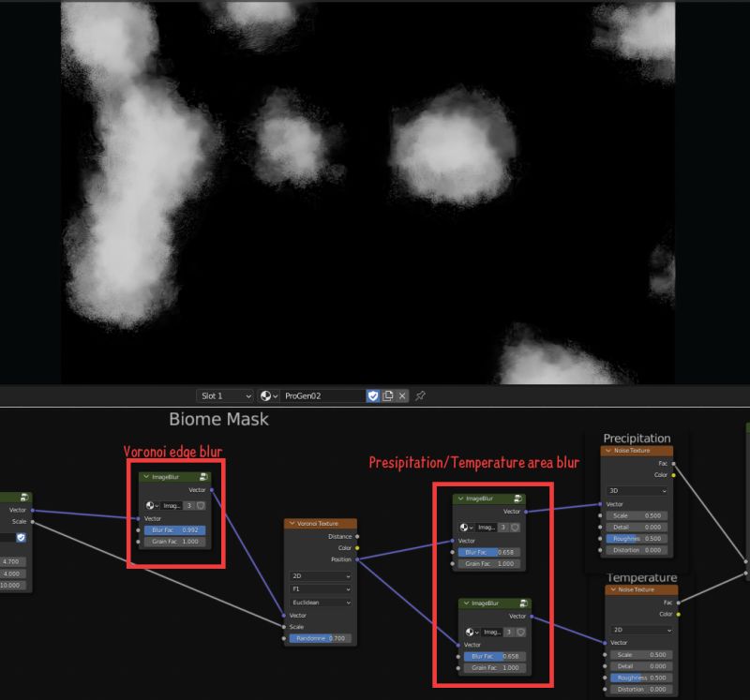Open the 3D dimensions dropdown on Precipitation Noise Texture
The height and width of the screenshot is (700, 750).
637,491
